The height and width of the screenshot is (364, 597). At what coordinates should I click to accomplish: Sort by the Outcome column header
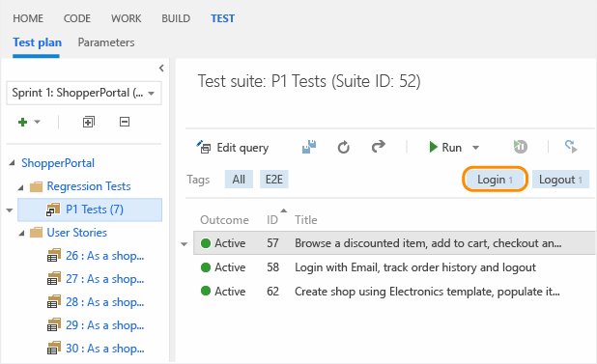225,220
